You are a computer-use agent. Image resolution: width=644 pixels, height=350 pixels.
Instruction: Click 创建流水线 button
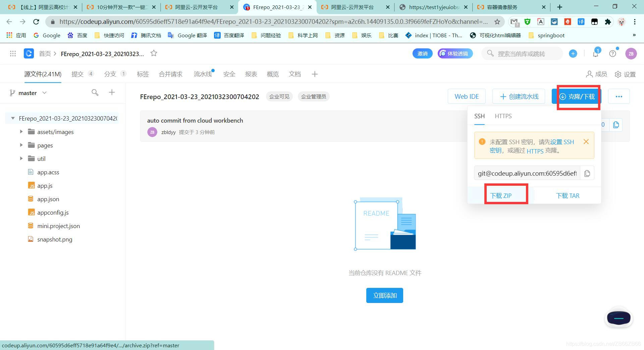[519, 96]
